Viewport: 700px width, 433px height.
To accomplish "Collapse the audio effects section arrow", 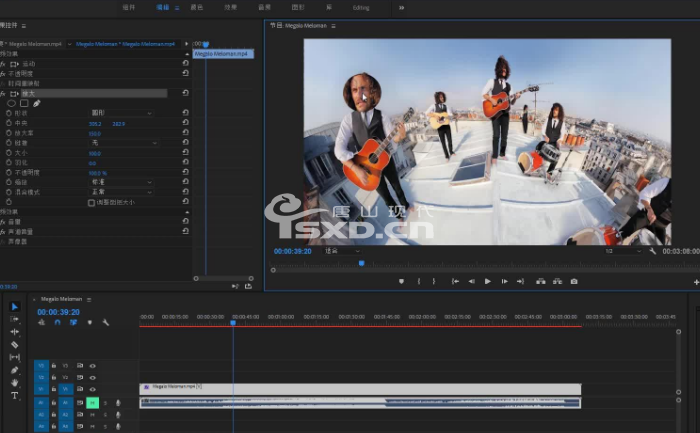I will (187, 212).
